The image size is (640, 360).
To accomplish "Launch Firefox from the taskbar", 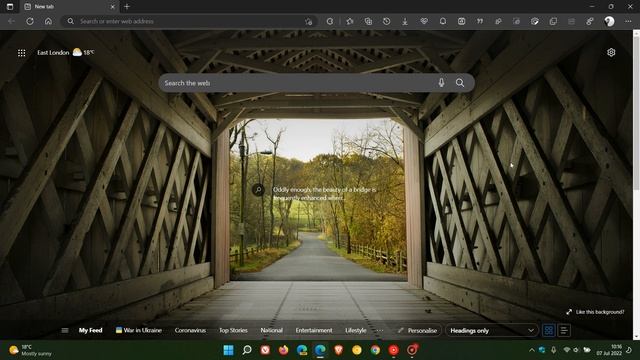I will (x=283, y=350).
